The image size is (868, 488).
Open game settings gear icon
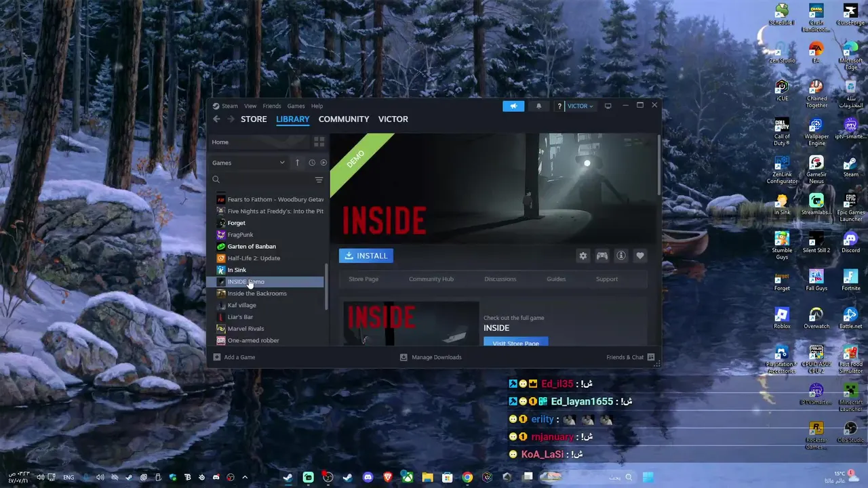[583, 256]
